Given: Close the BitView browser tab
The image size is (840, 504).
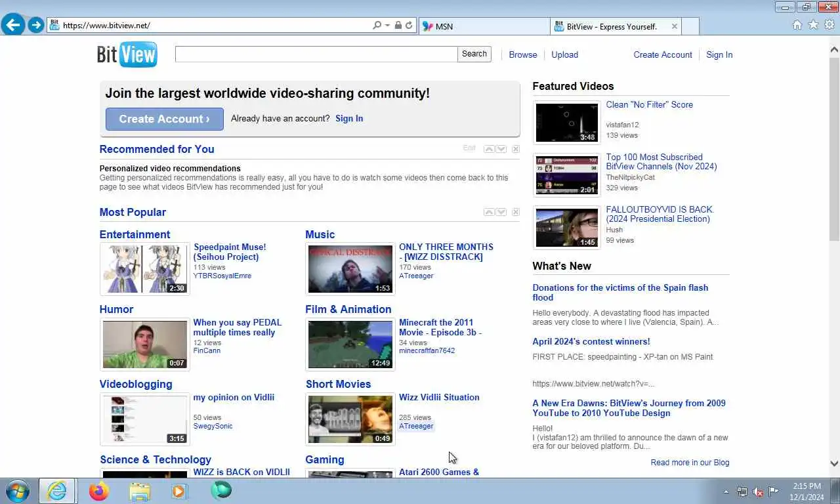Looking at the screenshot, I should pos(674,26).
